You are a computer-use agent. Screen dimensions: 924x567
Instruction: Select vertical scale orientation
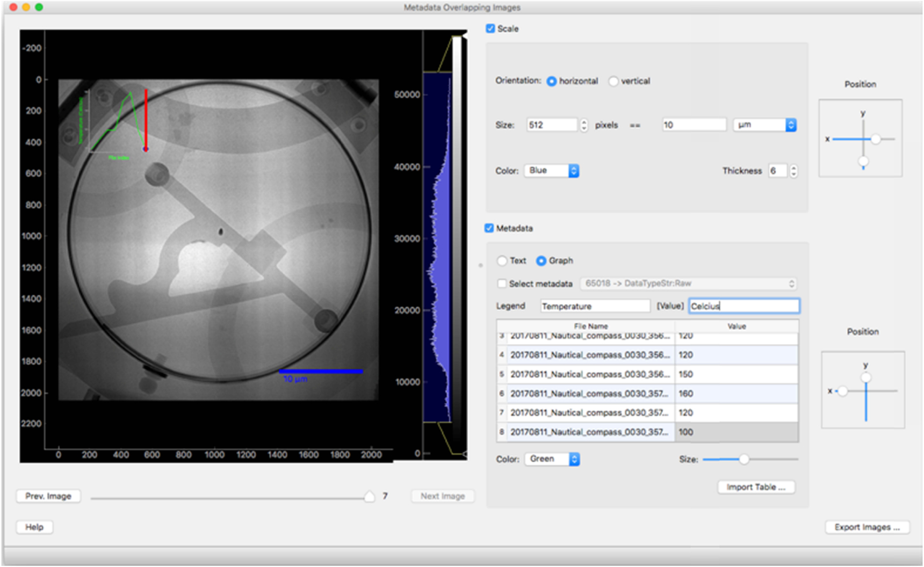613,81
